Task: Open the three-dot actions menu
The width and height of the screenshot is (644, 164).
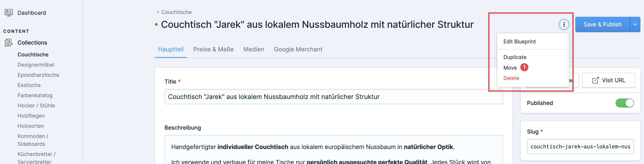Action: [564, 25]
